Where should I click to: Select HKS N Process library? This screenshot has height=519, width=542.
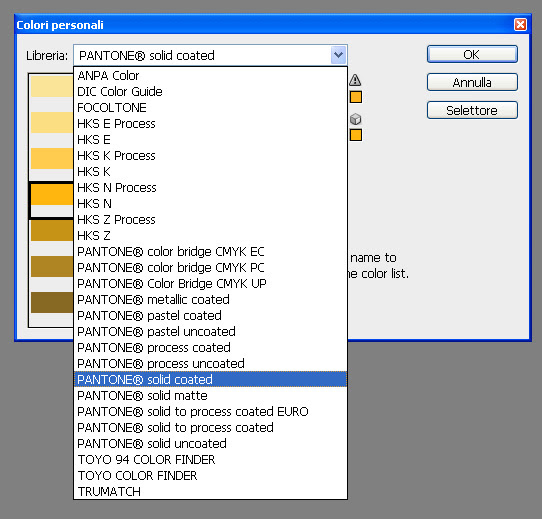210,187
